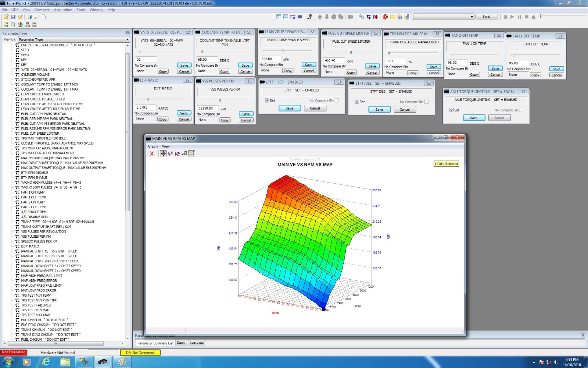Click the down arrow download icon in top toolbar

[327, 17]
